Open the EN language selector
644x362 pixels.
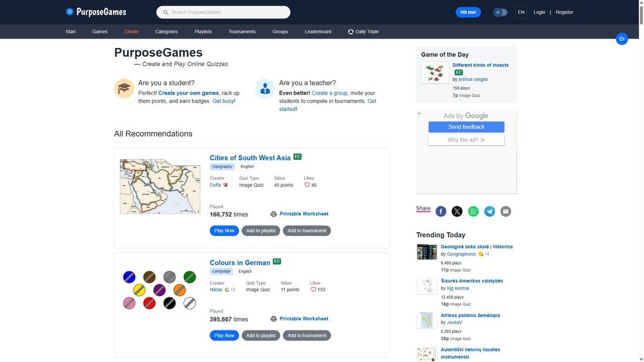[x=521, y=12]
